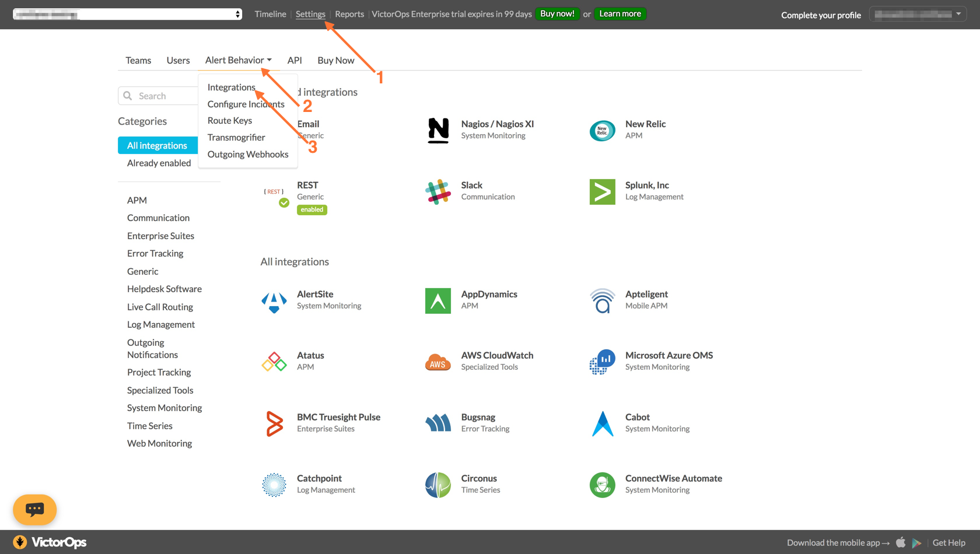This screenshot has height=554, width=980.
Task: Click the AppDynamics APM icon
Action: [438, 300]
